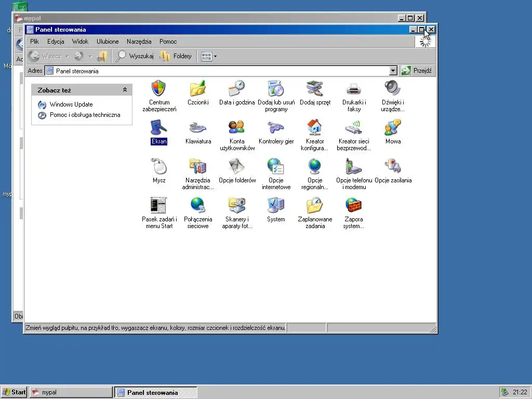Open the System applet

tap(276, 206)
